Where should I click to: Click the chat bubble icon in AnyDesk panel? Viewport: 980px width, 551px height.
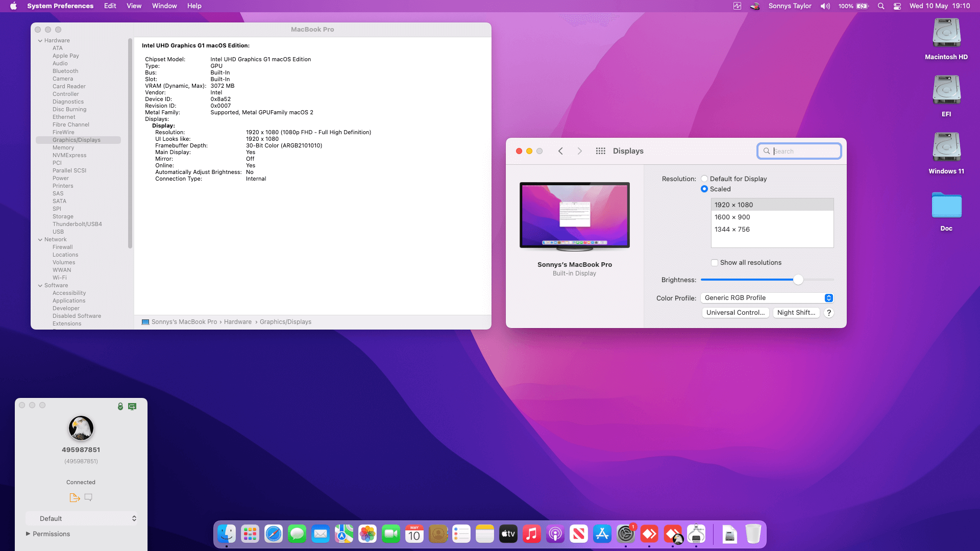tap(88, 497)
